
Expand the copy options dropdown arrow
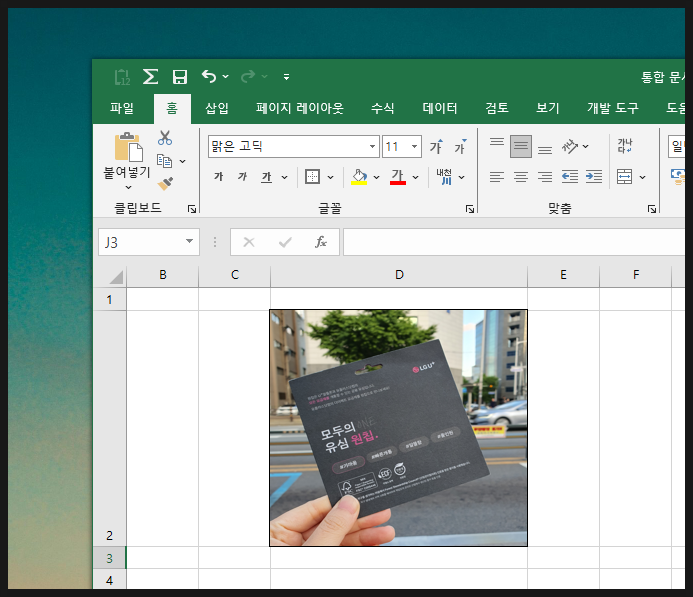182,161
